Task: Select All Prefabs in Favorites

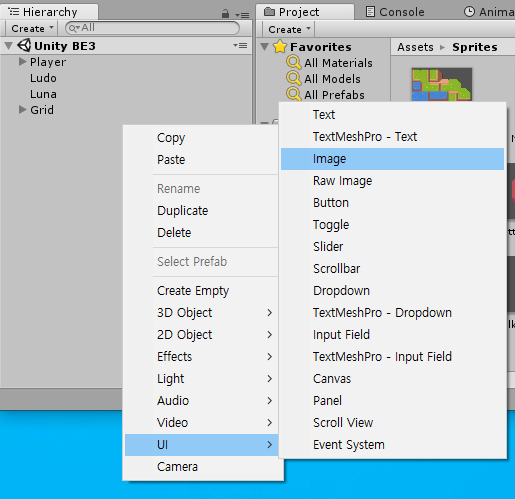Action: 334,95
